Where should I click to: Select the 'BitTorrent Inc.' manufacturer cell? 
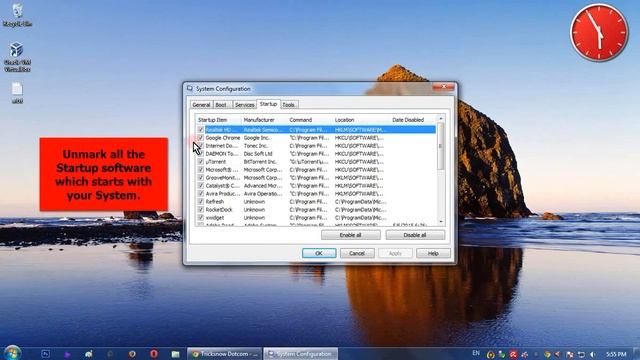tap(260, 162)
